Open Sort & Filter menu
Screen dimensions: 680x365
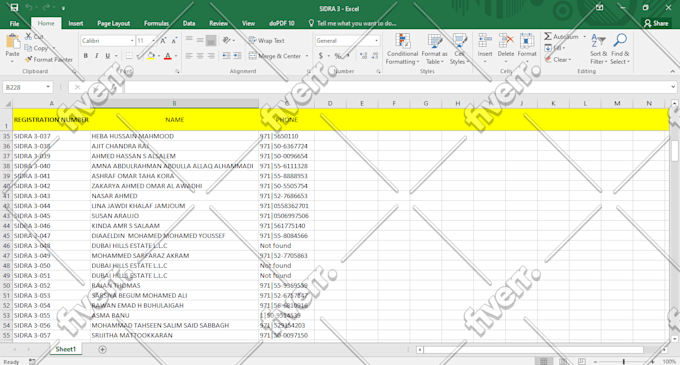[x=598, y=49]
